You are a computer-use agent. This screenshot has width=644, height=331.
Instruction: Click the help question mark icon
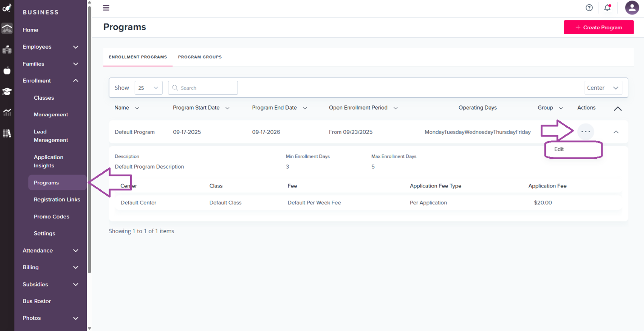(x=589, y=8)
